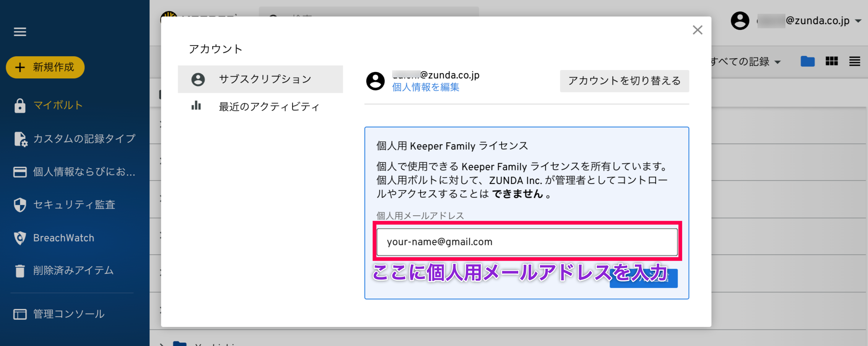
Task: Open マイボルト in the sidebar
Action: click(58, 105)
